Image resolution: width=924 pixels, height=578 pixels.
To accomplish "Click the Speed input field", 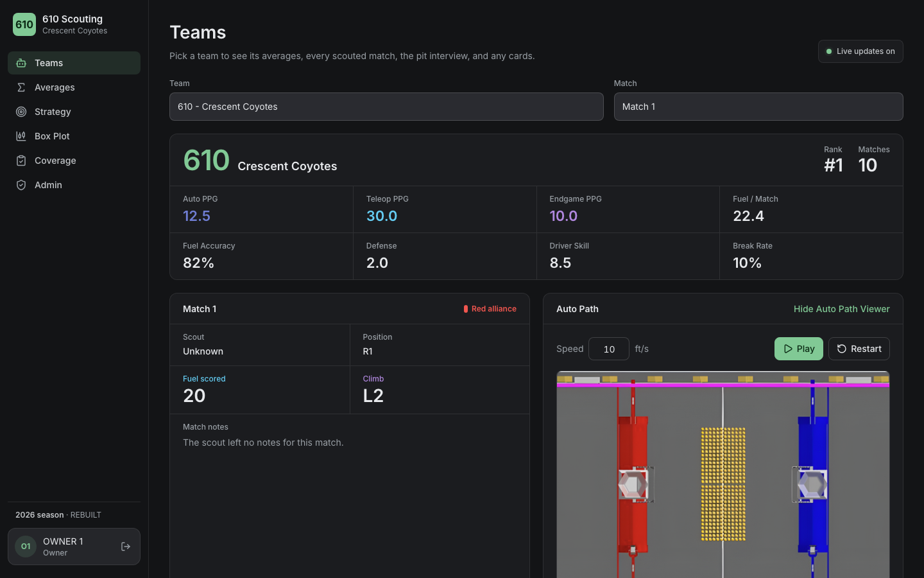I will pyautogui.click(x=609, y=349).
